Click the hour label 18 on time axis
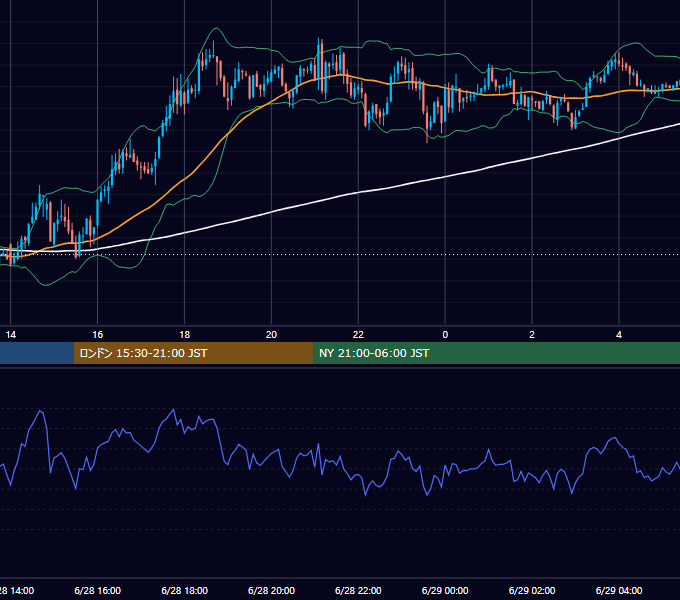 point(185,335)
